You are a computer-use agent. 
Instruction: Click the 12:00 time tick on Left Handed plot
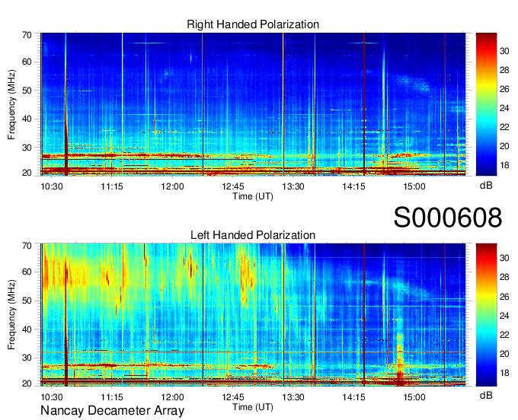[172, 397]
